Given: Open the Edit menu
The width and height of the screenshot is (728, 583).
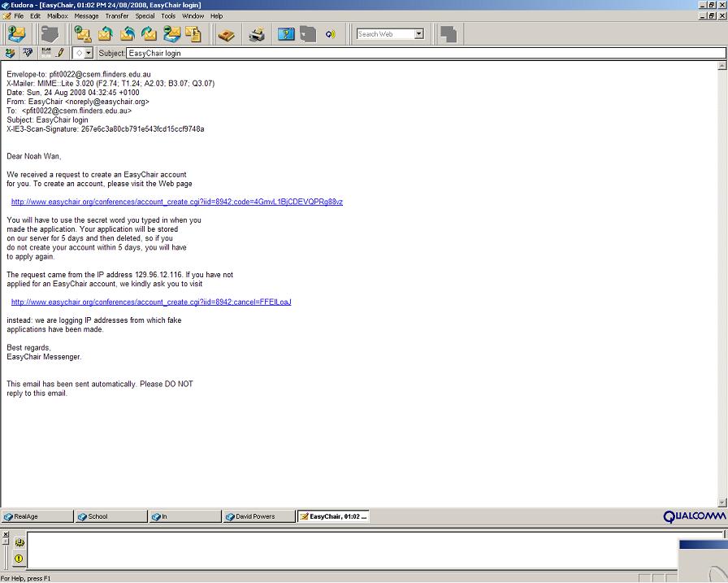Looking at the screenshot, I should [35, 15].
